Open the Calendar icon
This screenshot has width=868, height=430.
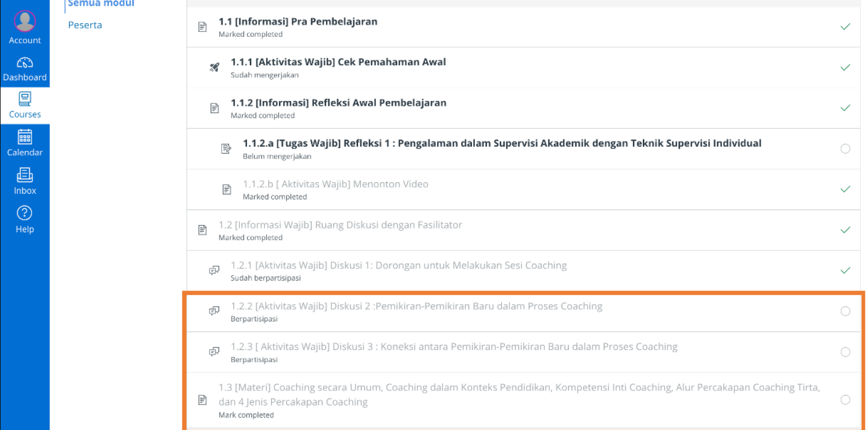pos(25,137)
